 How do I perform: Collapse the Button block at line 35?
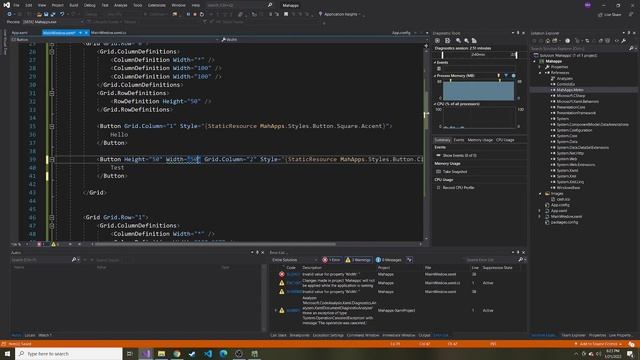tap(52, 126)
